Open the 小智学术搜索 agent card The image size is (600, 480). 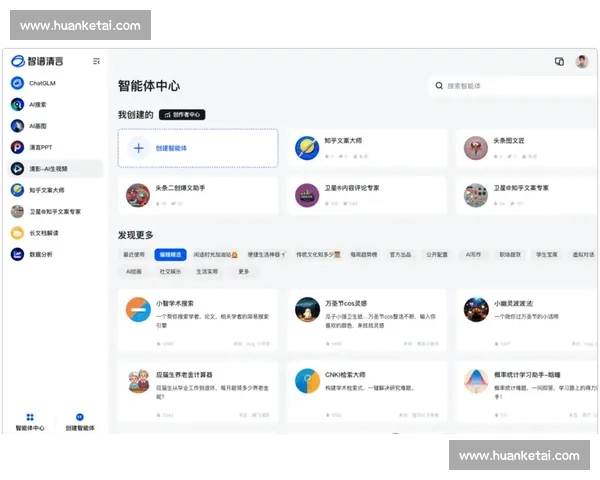click(x=198, y=320)
